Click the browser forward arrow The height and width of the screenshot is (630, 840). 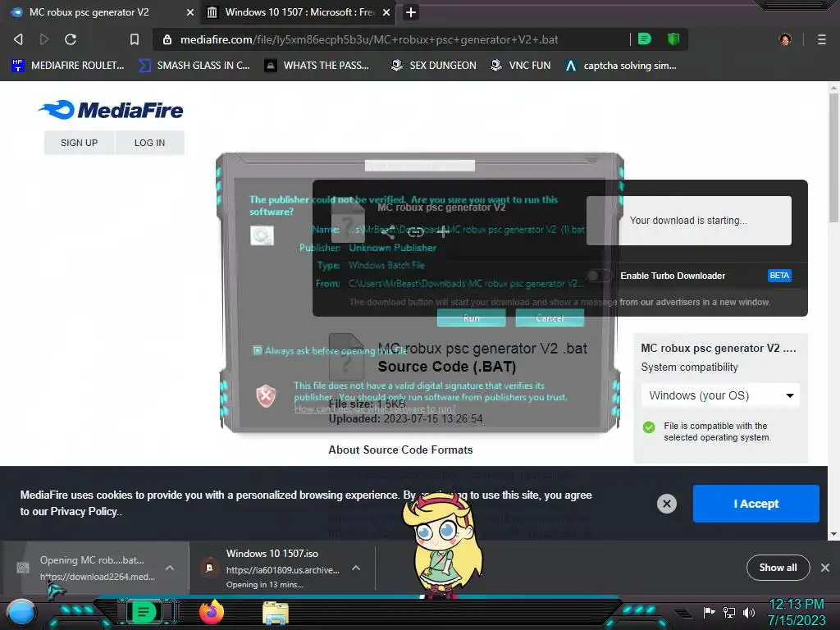click(x=44, y=39)
